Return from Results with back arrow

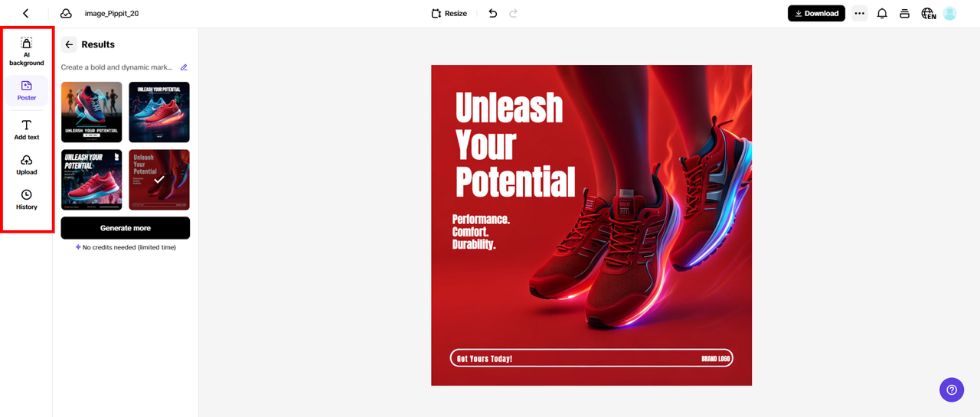[x=69, y=44]
